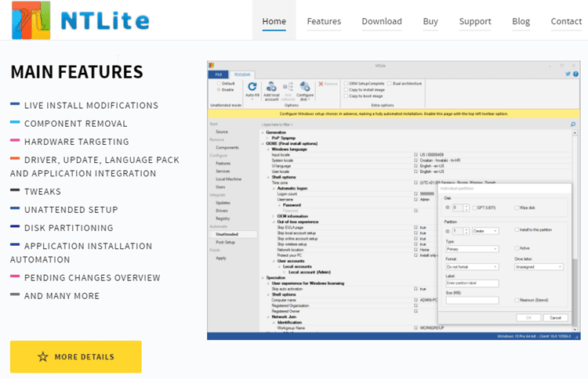Tick the Dual architecture checkbox
Screen dimensions: 588x379
pos(389,84)
